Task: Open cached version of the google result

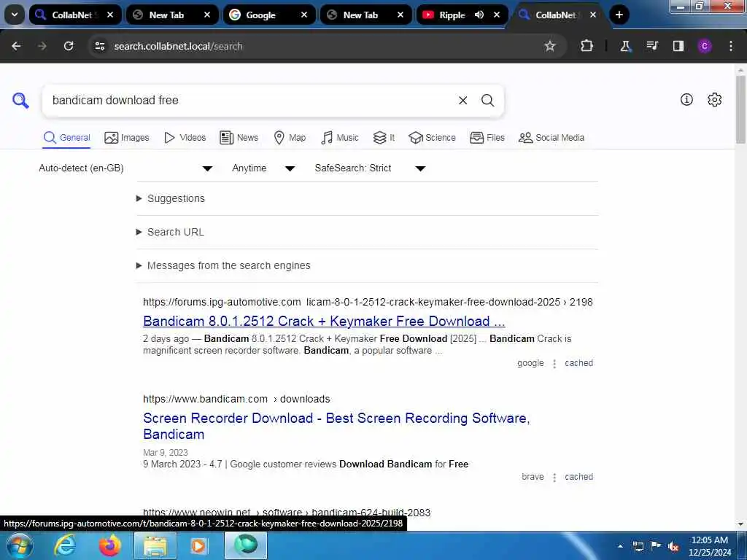Action: tap(578, 363)
